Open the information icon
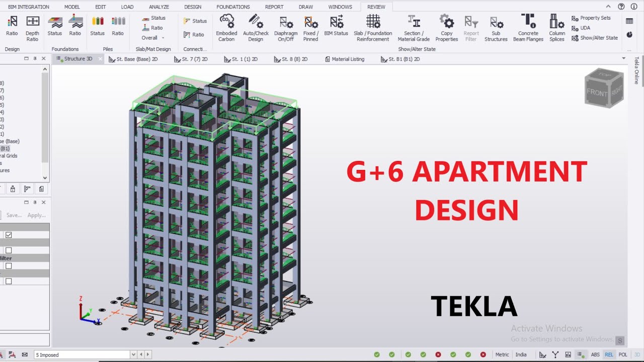Viewport: 644px width, 362px height. tap(634, 7)
